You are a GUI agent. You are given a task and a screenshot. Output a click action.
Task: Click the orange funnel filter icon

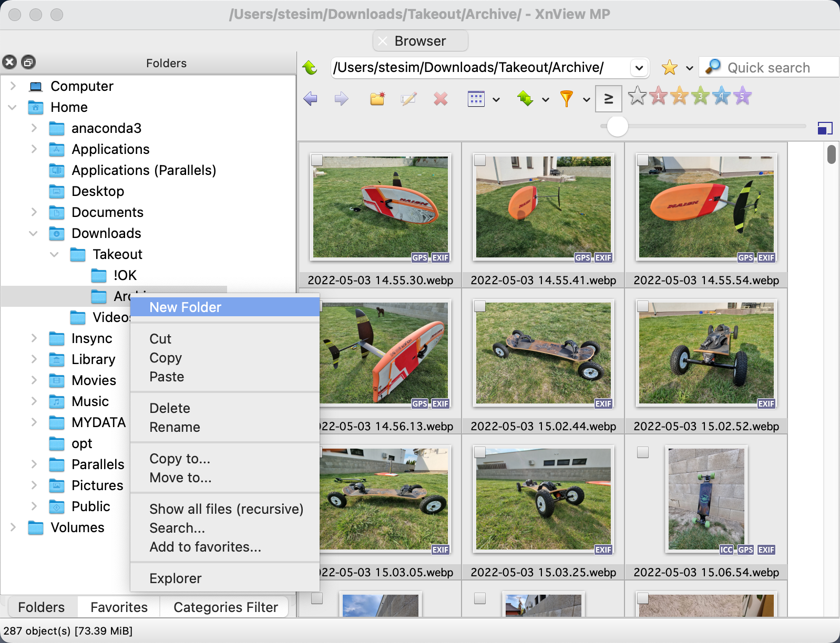(567, 99)
